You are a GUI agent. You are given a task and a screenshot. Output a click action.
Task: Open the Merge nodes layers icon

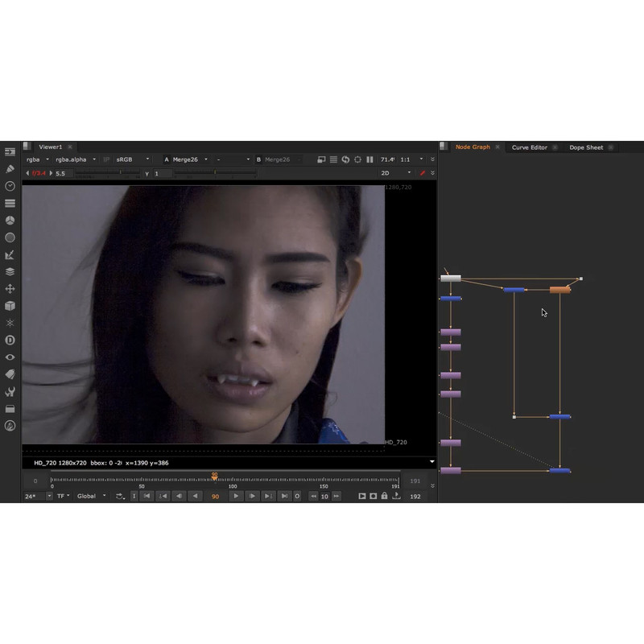[10, 272]
